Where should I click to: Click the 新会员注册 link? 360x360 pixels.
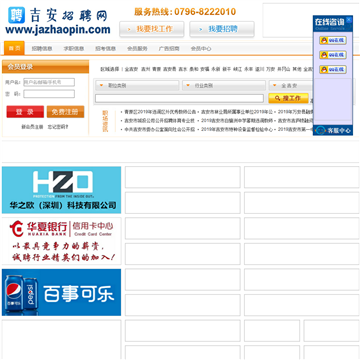(x=32, y=127)
